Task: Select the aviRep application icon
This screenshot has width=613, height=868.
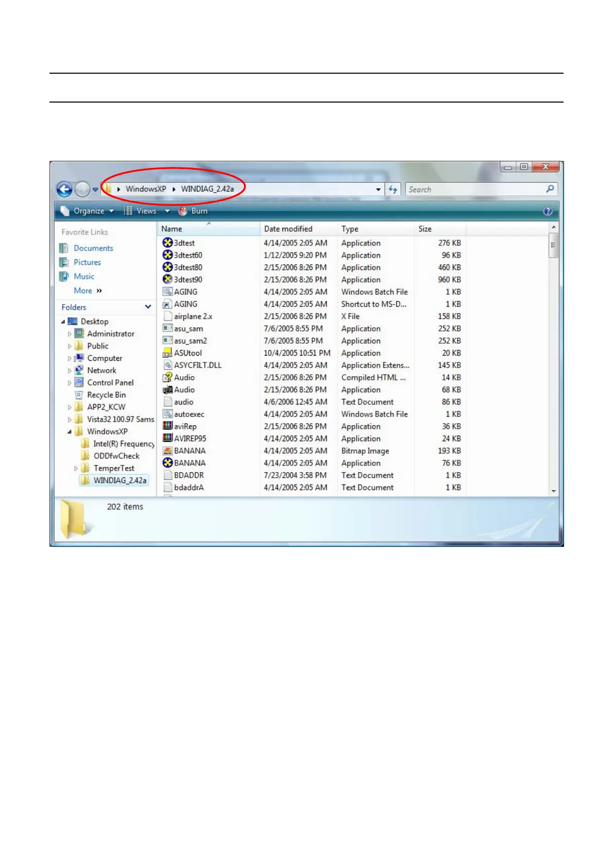Action: point(167,426)
